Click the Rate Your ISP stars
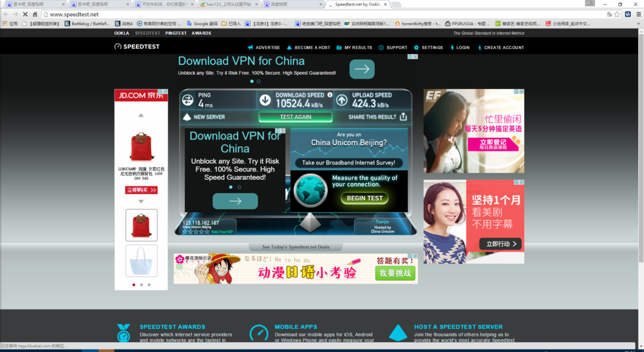 pyautogui.click(x=196, y=232)
